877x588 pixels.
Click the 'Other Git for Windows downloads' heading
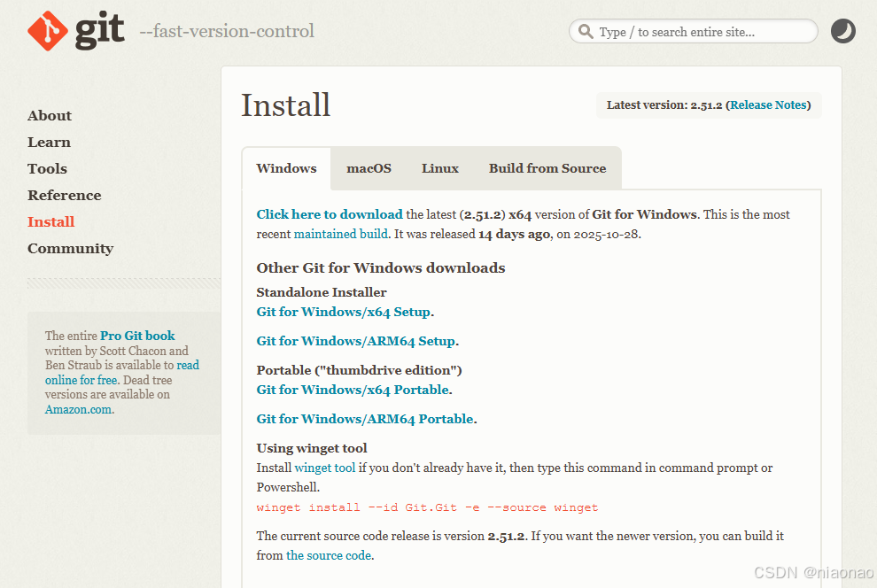[x=380, y=268]
